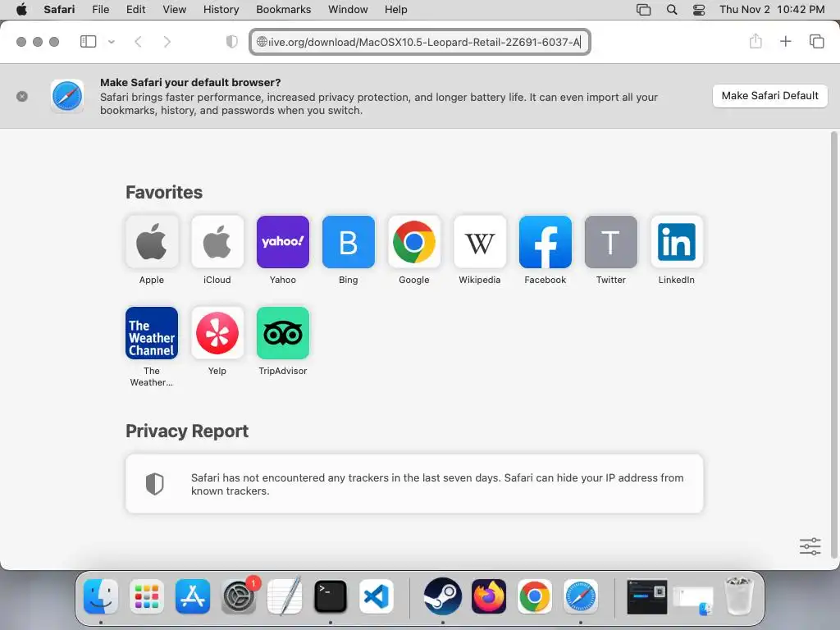Screen dimensions: 840x630
Task: Open Visual Studio Code from the Dock
Action: (376, 596)
